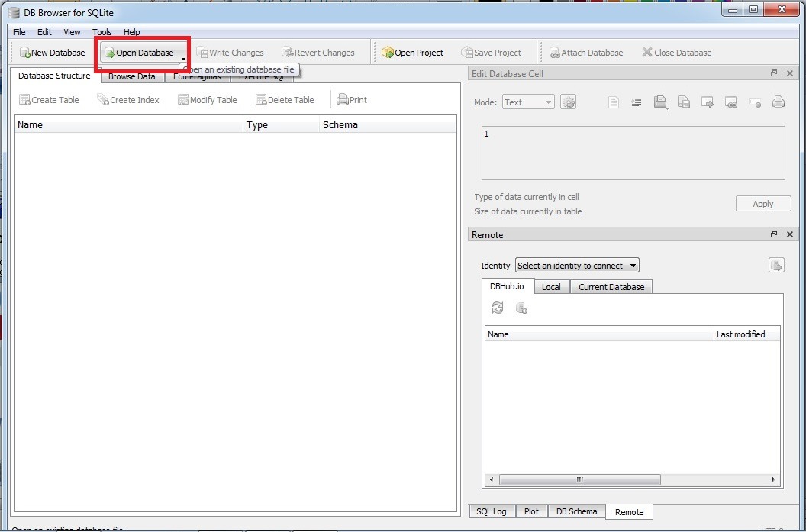Float the Edit Database Cell panel

tap(774, 73)
